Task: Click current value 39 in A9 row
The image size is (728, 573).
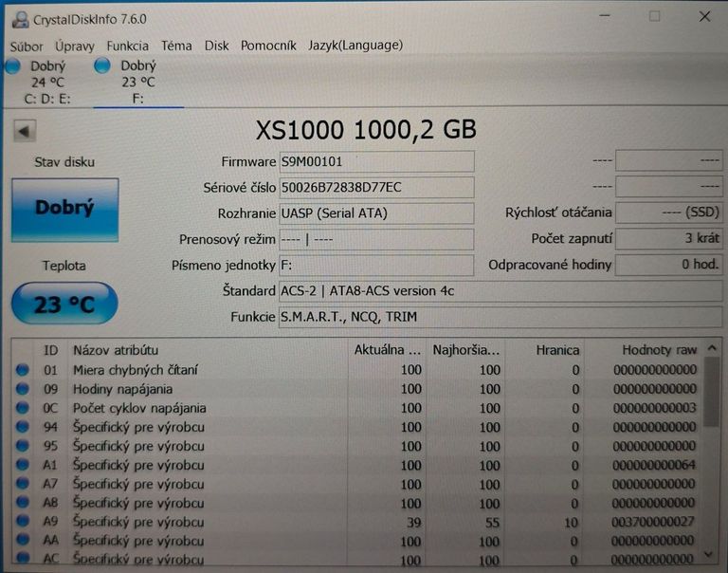Action: [x=413, y=523]
